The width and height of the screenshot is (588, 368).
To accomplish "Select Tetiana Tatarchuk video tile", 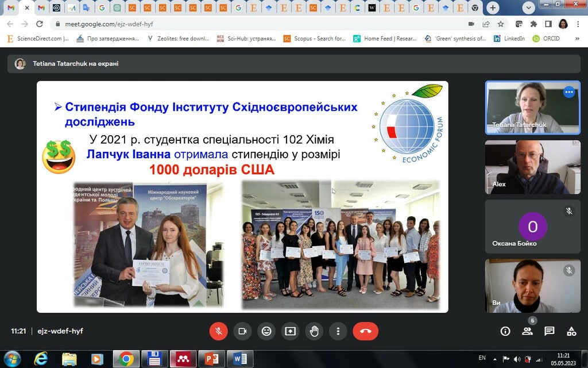I will (x=532, y=108).
